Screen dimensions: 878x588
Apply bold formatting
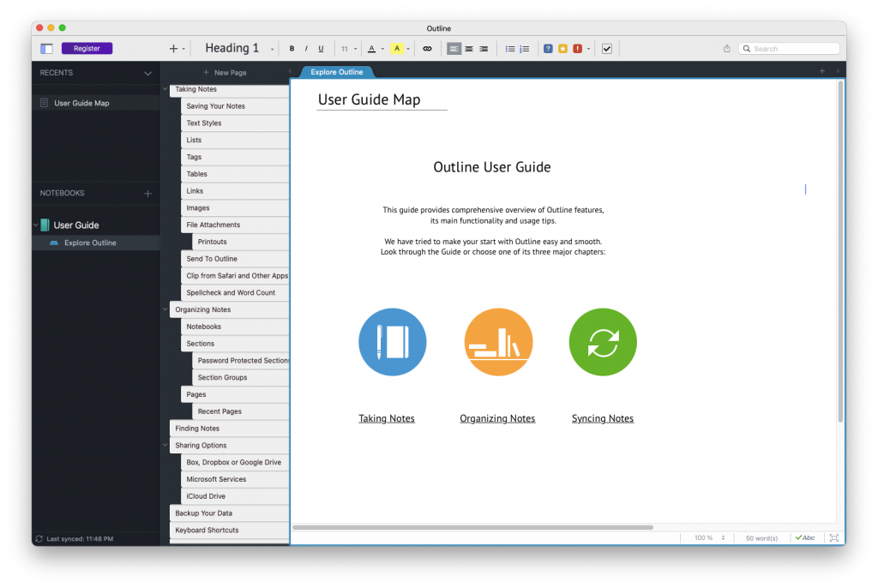(x=292, y=49)
